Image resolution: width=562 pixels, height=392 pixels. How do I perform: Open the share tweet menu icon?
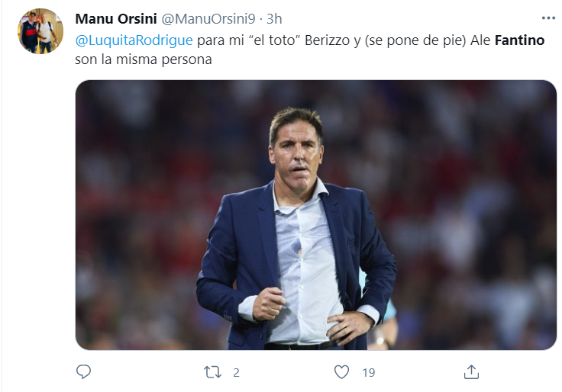[471, 371]
